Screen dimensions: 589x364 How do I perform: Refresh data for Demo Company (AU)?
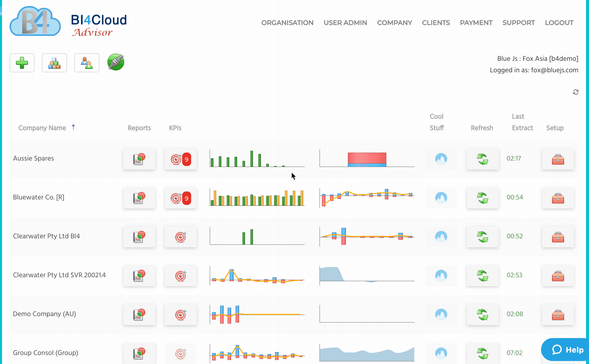(x=483, y=315)
